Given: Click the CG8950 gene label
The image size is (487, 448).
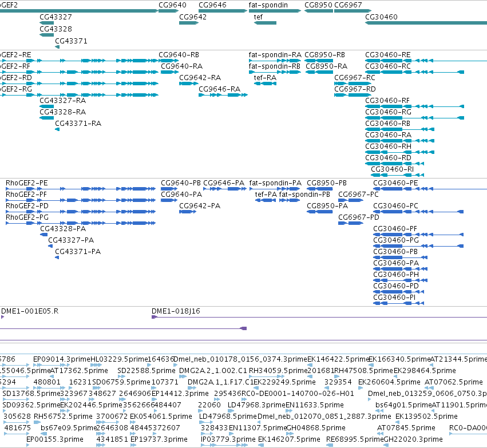Looking at the screenshot, I should tap(318, 5).
